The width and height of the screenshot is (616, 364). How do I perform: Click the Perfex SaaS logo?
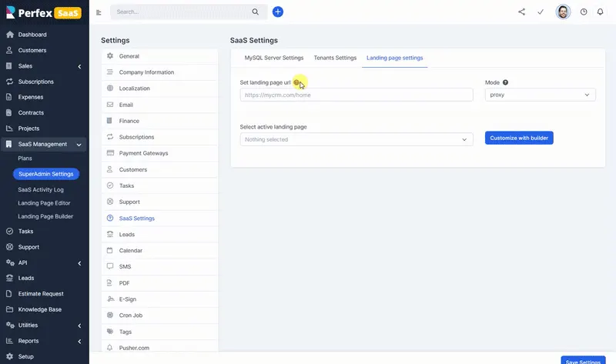44,12
